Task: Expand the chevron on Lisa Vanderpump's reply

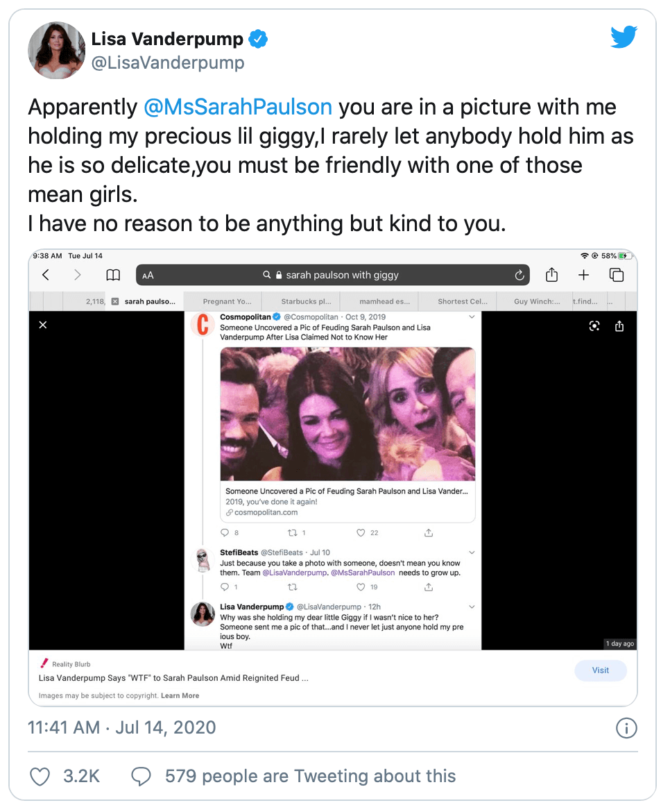Action: (472, 607)
